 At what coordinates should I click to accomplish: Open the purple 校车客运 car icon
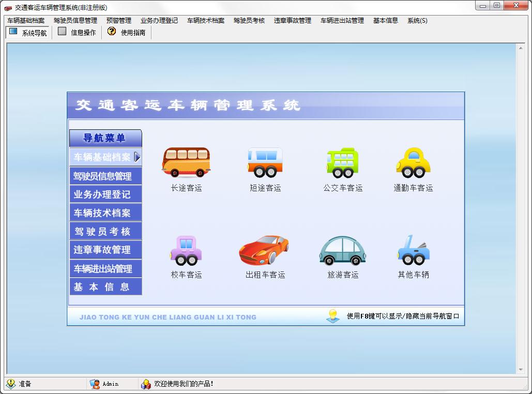click(186, 251)
